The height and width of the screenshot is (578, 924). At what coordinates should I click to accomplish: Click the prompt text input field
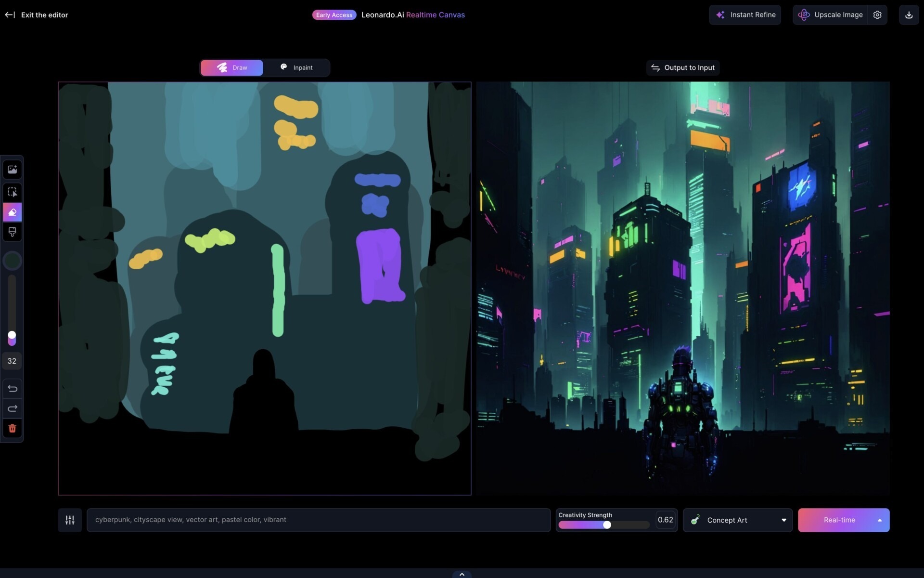318,520
